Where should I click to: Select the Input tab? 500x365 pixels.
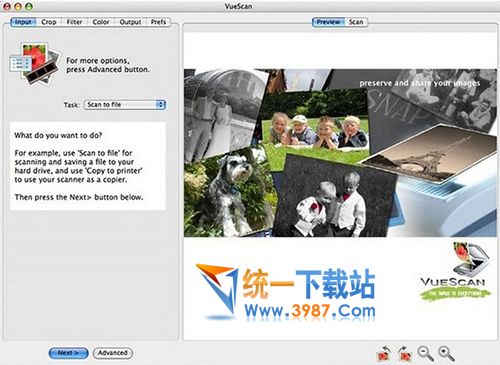23,22
